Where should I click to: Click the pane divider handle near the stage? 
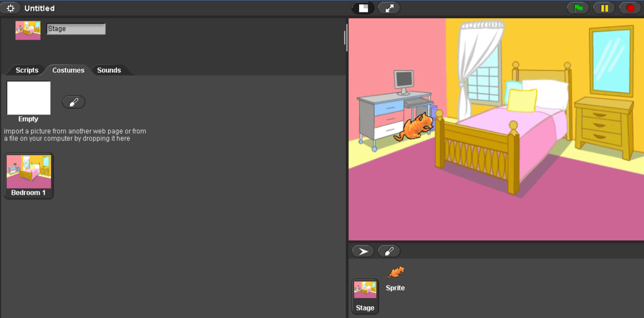tap(347, 37)
